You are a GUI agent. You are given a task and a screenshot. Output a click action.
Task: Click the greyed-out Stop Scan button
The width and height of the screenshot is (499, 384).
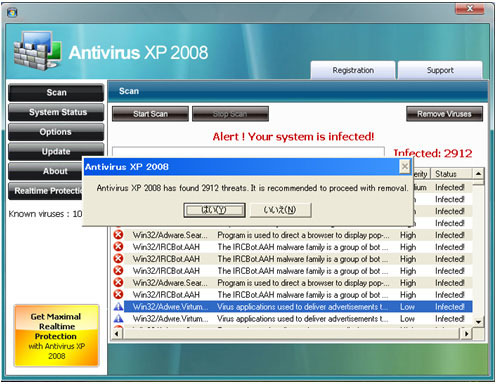[x=230, y=114]
